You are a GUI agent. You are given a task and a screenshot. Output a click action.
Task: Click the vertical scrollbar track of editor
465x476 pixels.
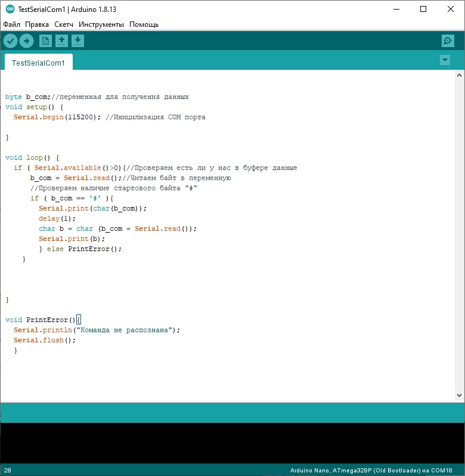point(459,235)
